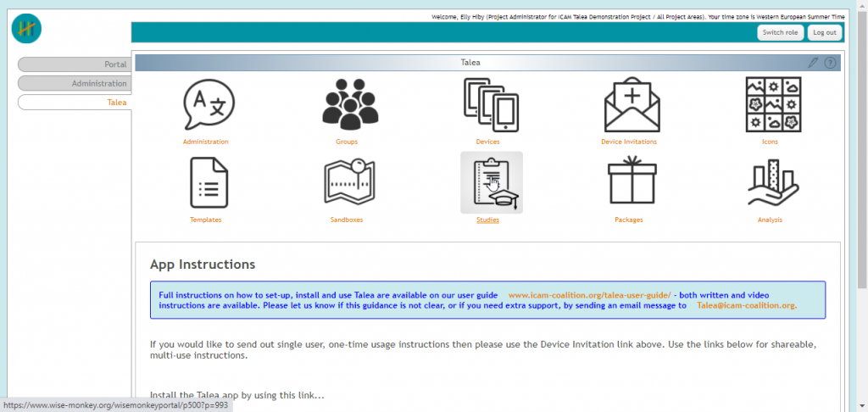Click the pencil edit icon in Talea header
Screen dimensions: 868x412
pos(812,63)
